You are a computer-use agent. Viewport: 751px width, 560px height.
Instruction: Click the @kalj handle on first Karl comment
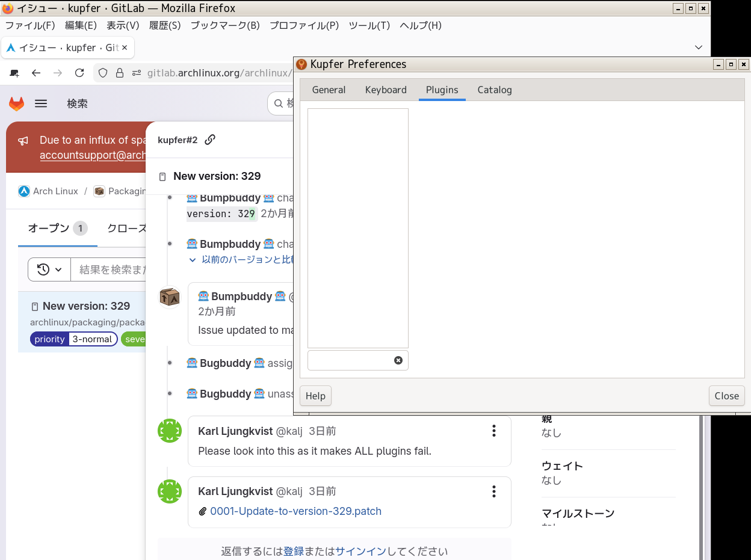point(289,431)
